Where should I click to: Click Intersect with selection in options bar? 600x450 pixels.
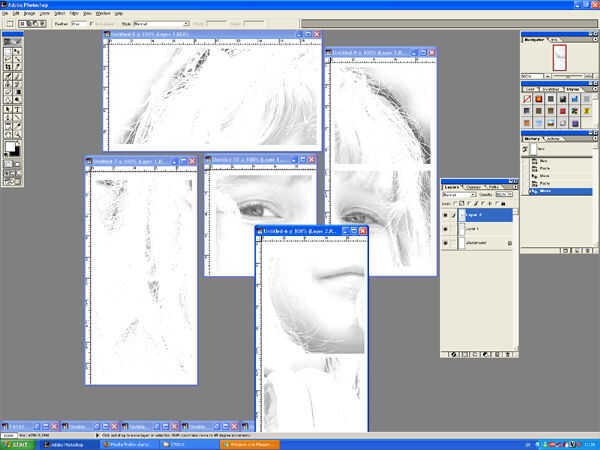point(42,24)
